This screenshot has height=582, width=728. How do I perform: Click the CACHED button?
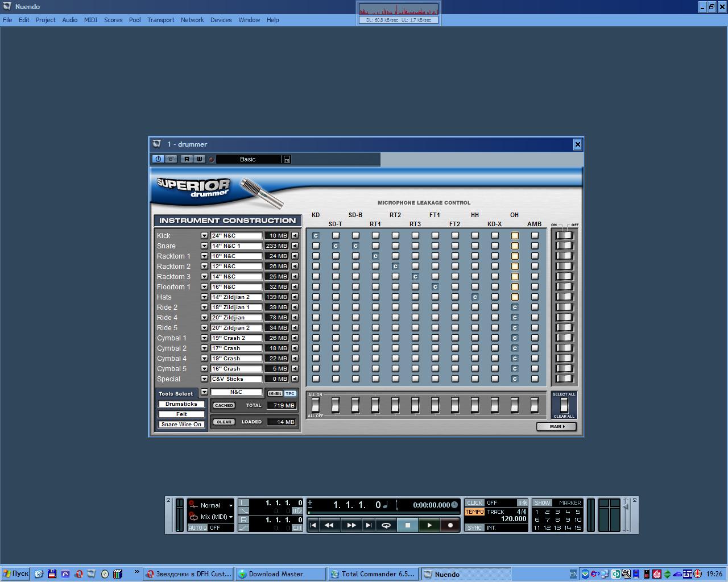tap(224, 405)
